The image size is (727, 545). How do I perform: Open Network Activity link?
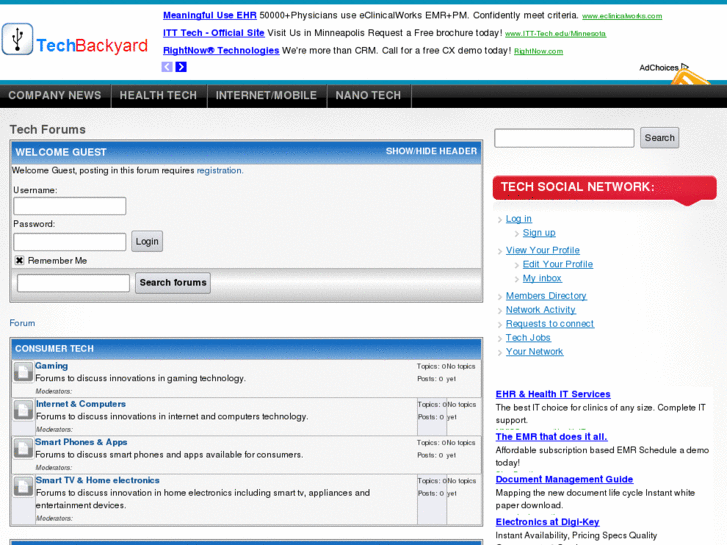pyautogui.click(x=541, y=309)
